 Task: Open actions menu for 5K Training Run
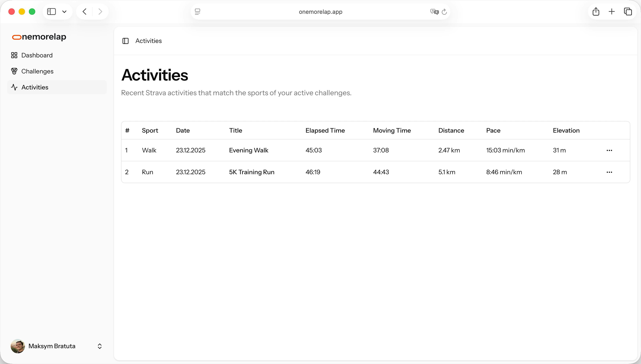tap(609, 172)
